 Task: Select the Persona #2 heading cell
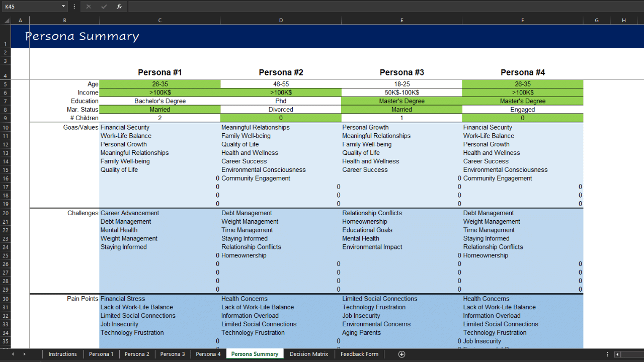[281, 72]
